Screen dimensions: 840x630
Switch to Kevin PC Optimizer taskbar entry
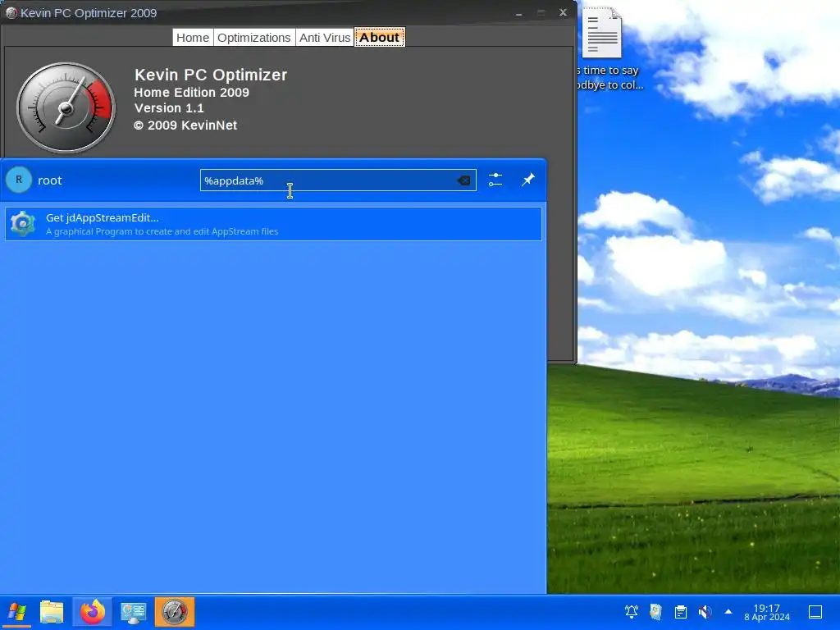pyautogui.click(x=175, y=612)
